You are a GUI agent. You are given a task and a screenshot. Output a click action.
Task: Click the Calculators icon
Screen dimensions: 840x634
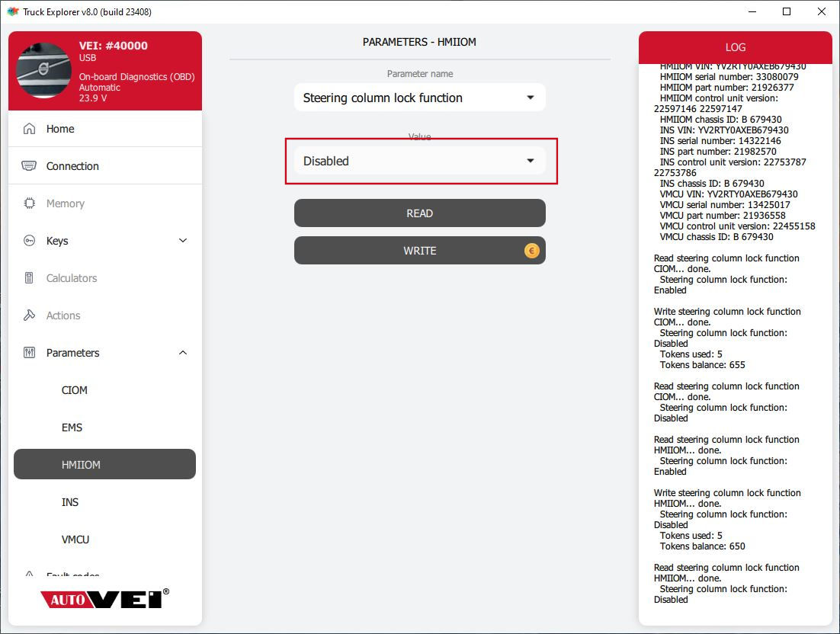click(x=30, y=278)
